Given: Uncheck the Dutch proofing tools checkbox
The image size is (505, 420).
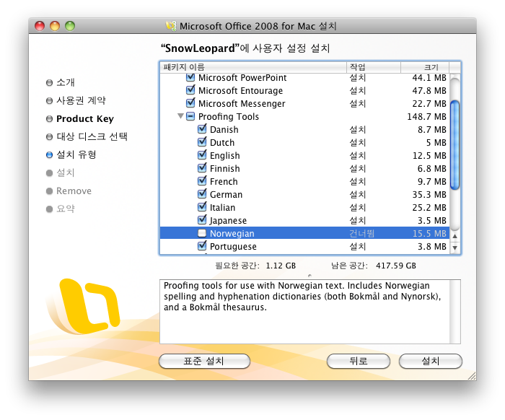Looking at the screenshot, I should pos(202,142).
